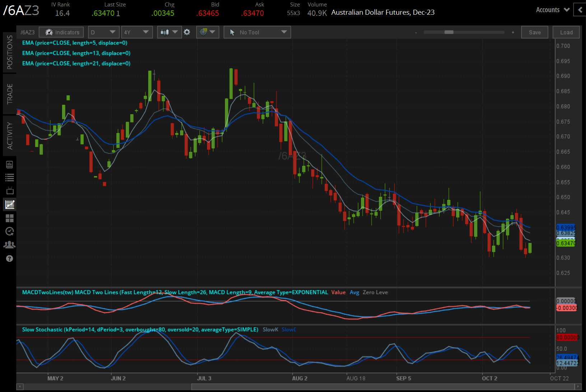Open the TRADE side tab
Viewport: 586px width, 392px height.
click(x=10, y=94)
